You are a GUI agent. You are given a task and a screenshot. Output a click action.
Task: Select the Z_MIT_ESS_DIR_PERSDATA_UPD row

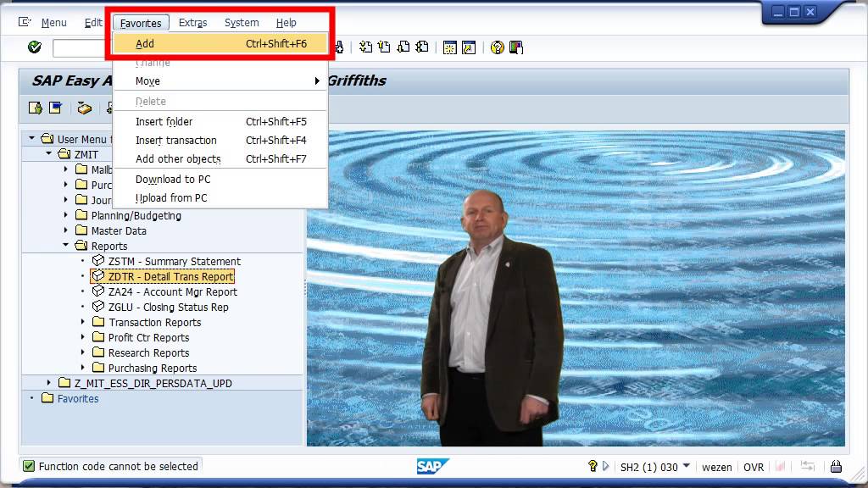coord(153,383)
